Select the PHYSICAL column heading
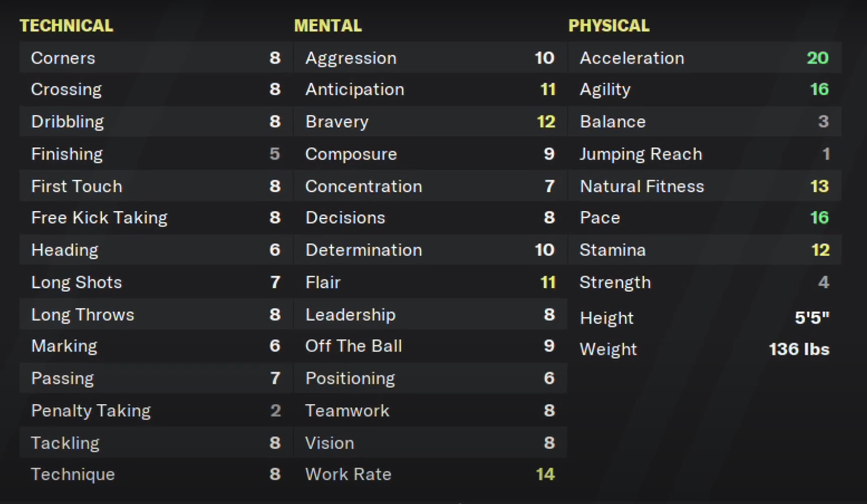The width and height of the screenshot is (867, 504). (609, 25)
